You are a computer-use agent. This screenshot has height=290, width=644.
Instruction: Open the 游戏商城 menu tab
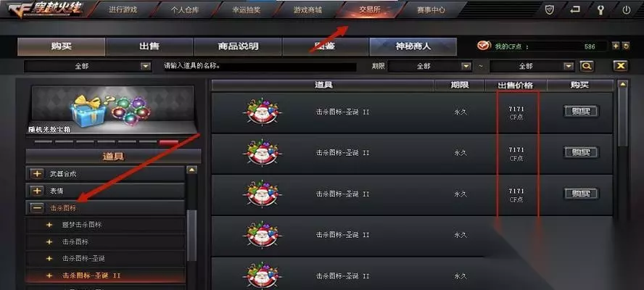[x=307, y=10]
